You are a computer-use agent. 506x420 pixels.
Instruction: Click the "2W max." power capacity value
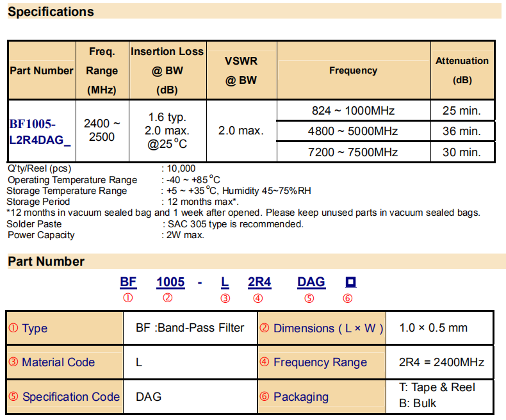(185, 235)
